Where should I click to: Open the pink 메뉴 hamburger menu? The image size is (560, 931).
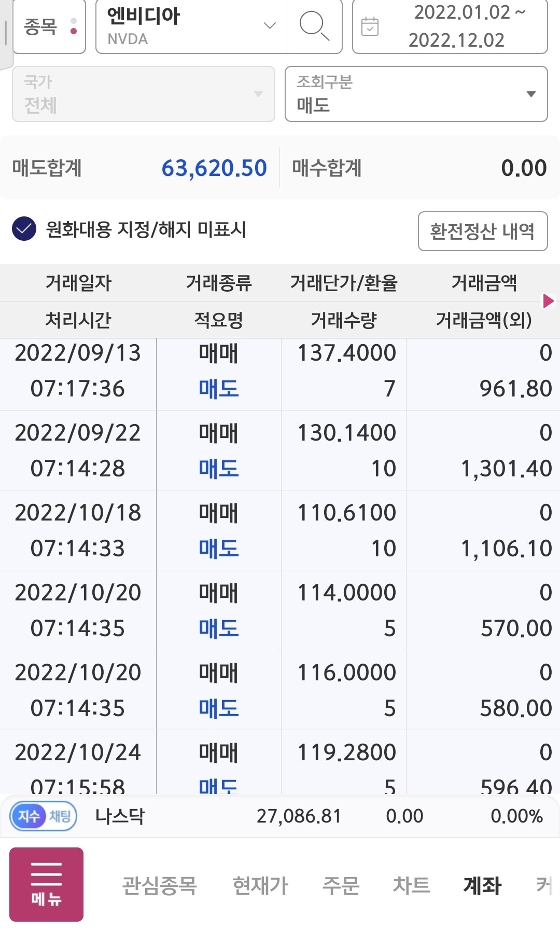click(x=47, y=884)
